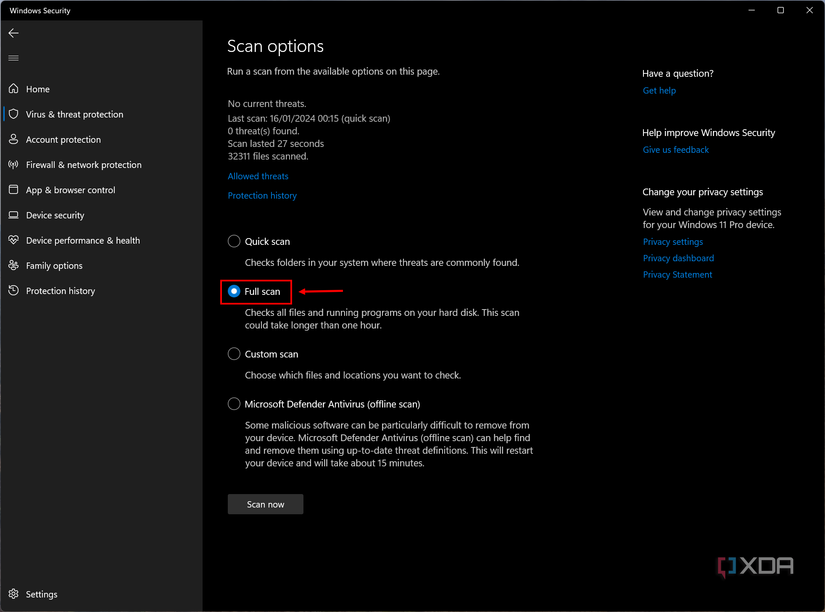Select the Quick scan radio button

point(234,242)
